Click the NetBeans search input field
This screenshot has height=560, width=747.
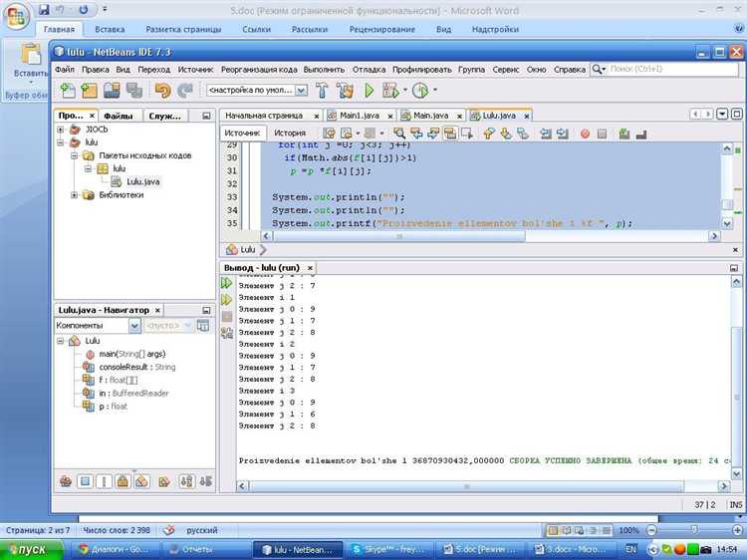point(657,70)
